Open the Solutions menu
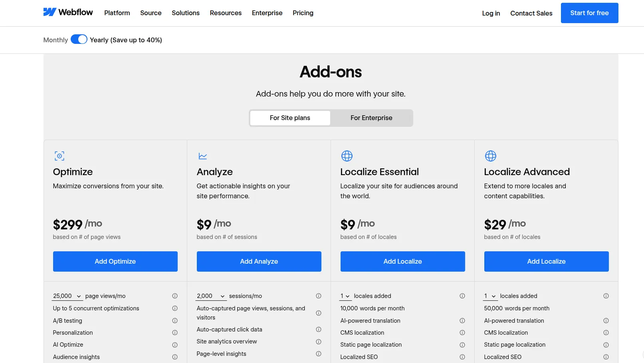This screenshot has height=363, width=644. [x=186, y=13]
